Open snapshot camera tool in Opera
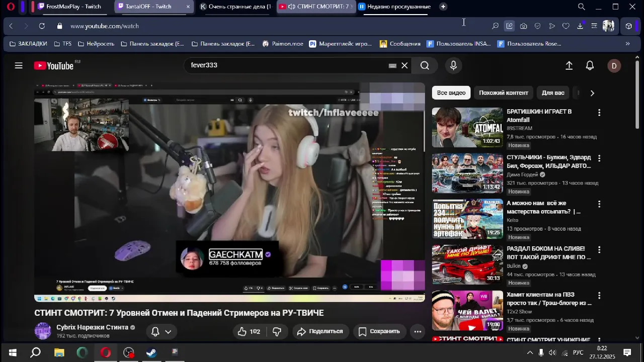The width and height of the screenshot is (644, 362). (524, 26)
